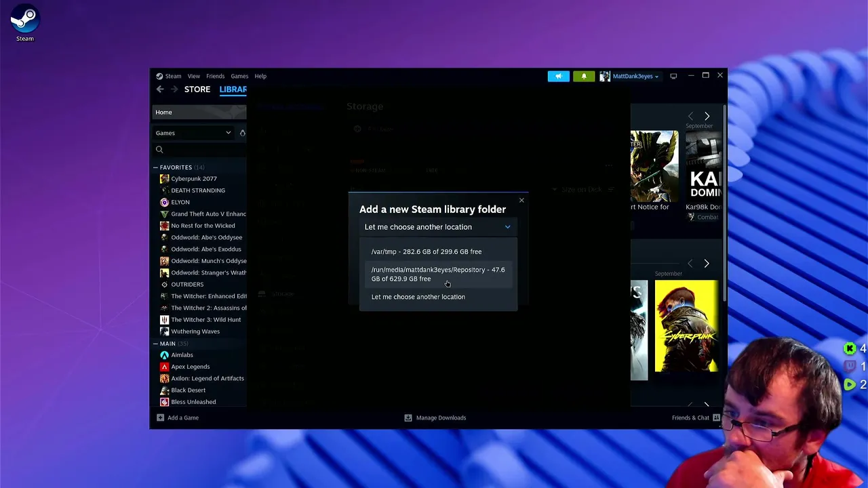Collapse the MAIN category
Screen dimensions: 868x488
pyautogui.click(x=155, y=344)
